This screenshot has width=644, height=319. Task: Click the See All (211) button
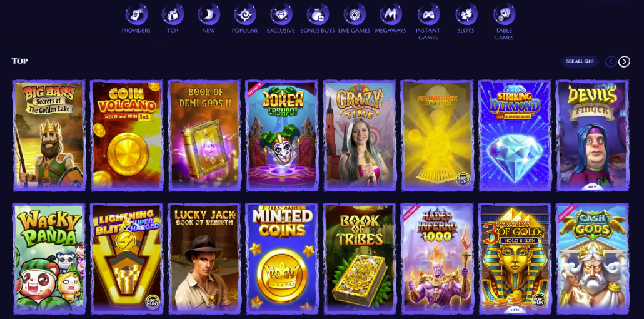click(580, 61)
